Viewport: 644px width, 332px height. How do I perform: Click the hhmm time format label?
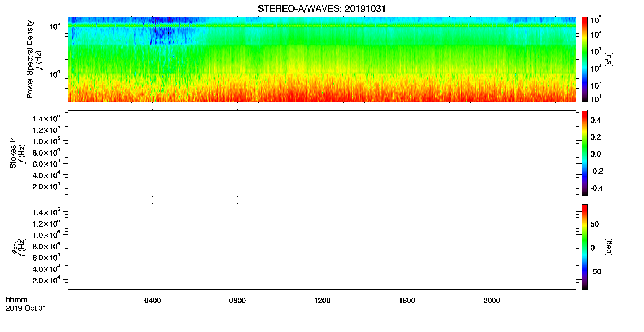[x=16, y=300]
